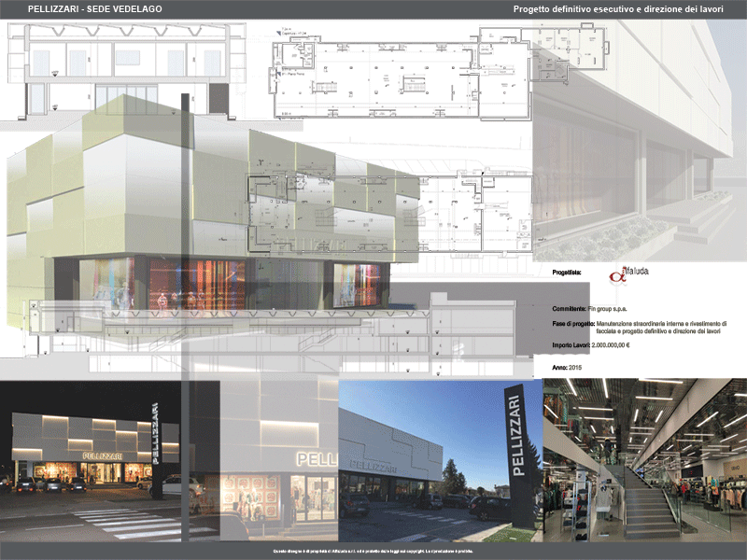747x560 pixels.
Task: Select the top floor plan drawing
Action: [x=438, y=73]
